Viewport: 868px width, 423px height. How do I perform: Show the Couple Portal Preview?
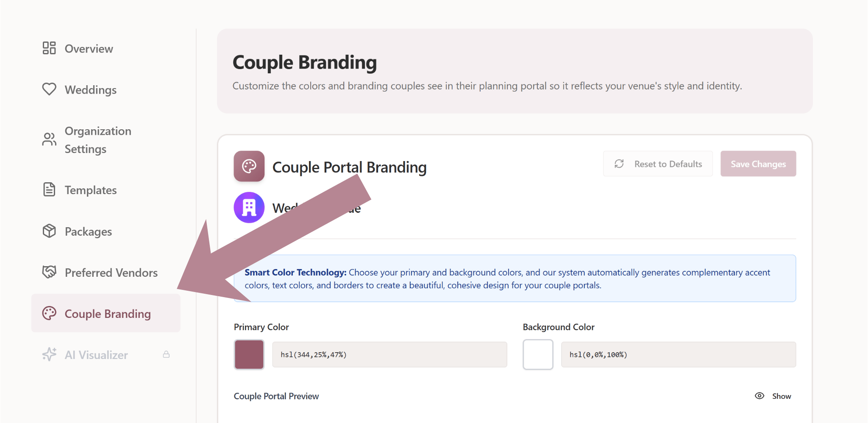tap(773, 396)
